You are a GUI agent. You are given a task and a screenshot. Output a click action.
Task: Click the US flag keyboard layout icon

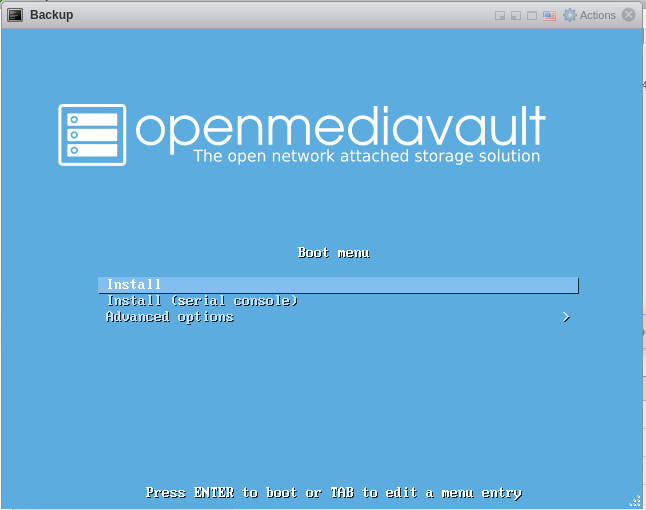[x=549, y=16]
